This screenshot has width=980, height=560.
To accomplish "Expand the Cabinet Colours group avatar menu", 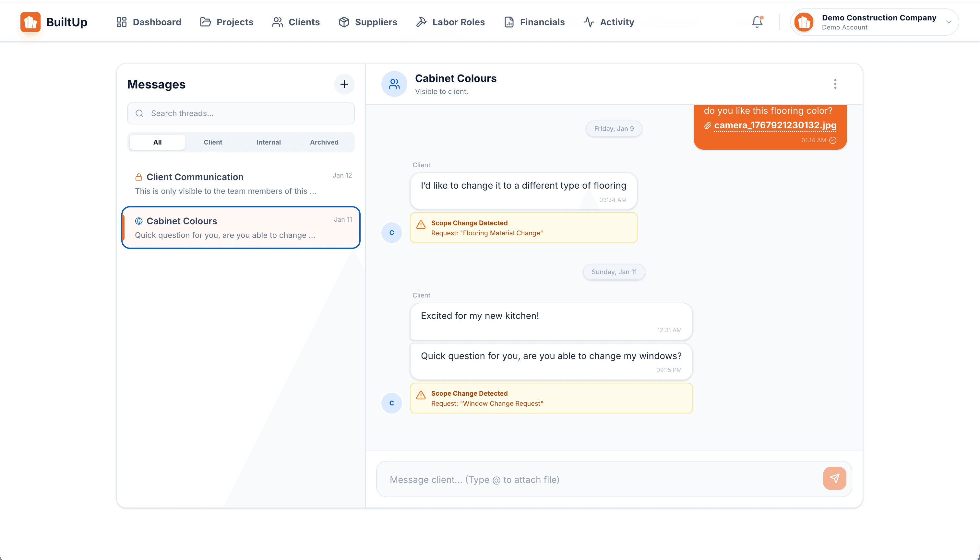I will coord(394,84).
